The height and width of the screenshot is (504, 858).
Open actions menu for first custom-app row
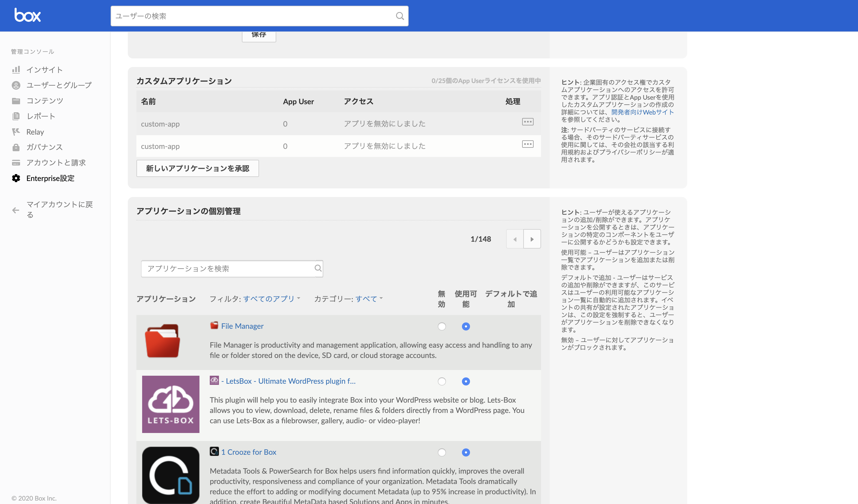click(528, 121)
